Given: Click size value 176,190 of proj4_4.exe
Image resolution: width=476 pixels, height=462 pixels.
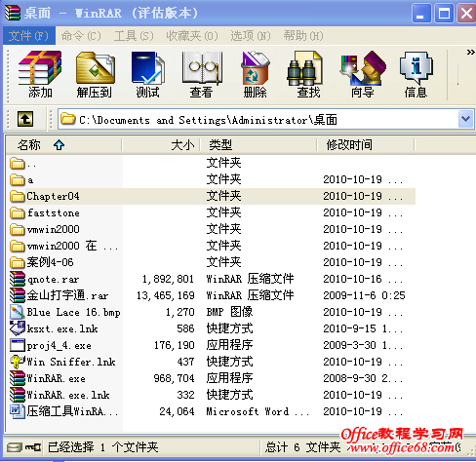Looking at the screenshot, I should pyautogui.click(x=175, y=345).
